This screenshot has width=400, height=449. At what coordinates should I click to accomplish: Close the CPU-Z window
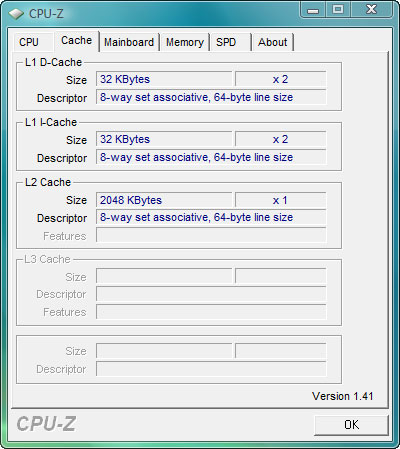pos(371,10)
